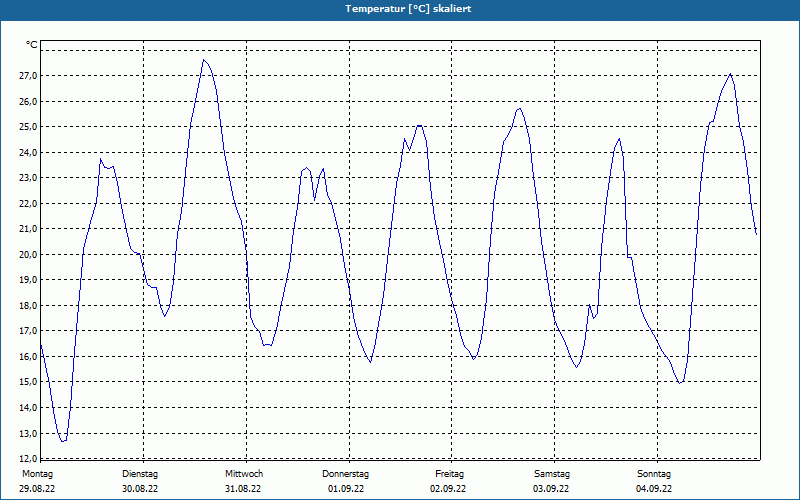Screen dimensions: 800x500
Task: Click the 30.08.22 date label
Action: (x=140, y=489)
